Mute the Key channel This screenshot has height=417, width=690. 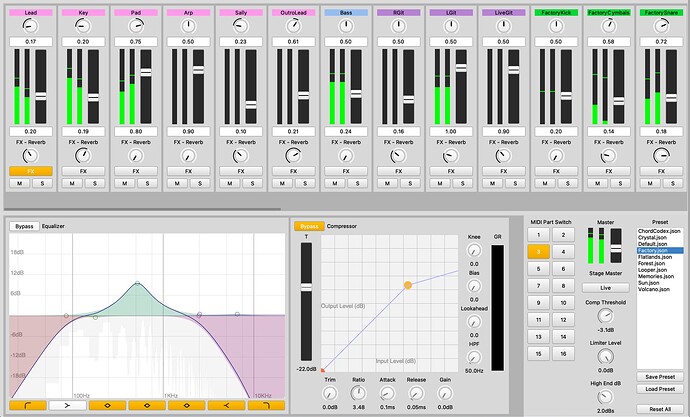point(72,183)
